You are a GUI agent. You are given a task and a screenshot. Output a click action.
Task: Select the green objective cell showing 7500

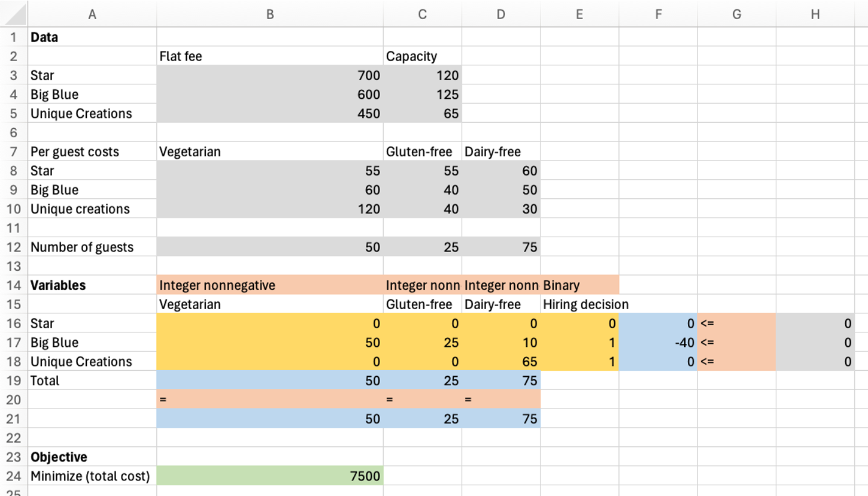point(269,476)
